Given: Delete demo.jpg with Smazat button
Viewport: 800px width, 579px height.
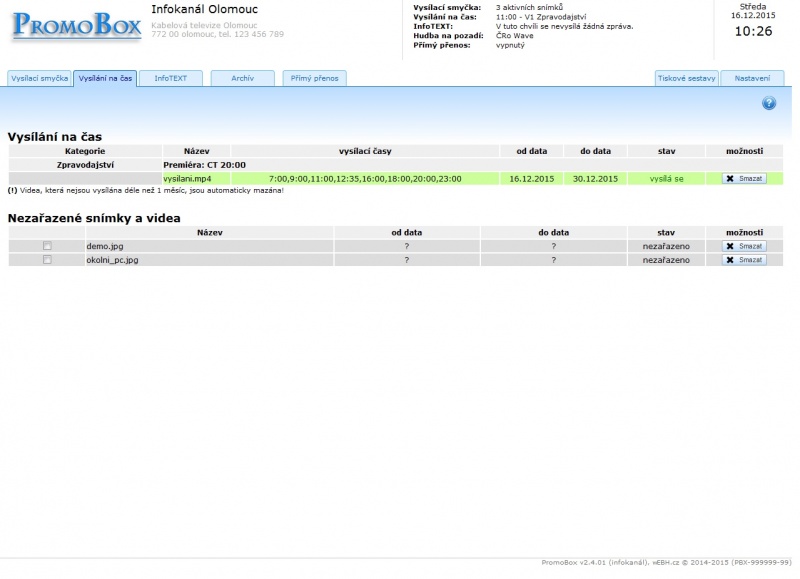Looking at the screenshot, I should 744,246.
